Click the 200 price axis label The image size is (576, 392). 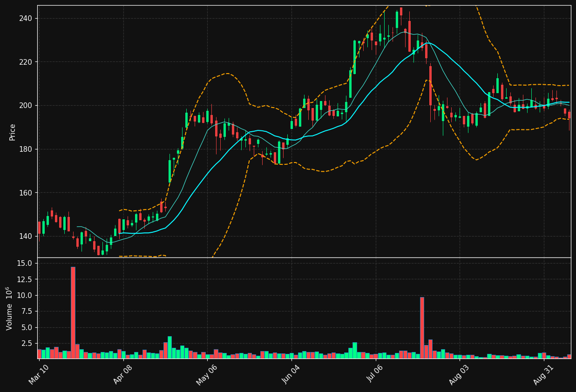(x=26, y=106)
